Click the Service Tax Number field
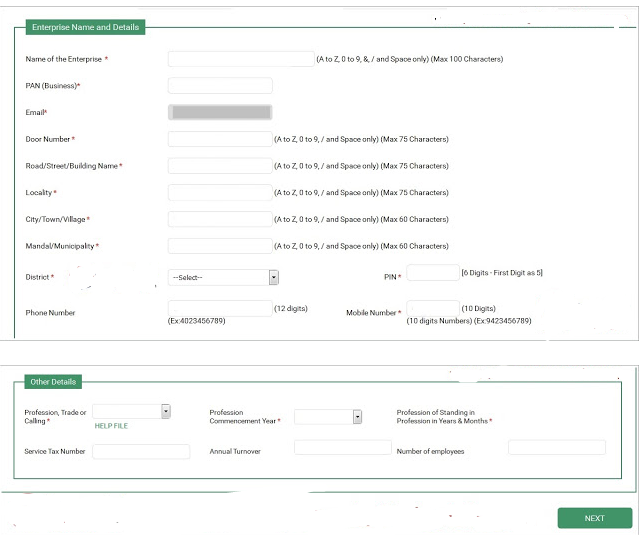Viewport: 641px width, 535px height. point(141,451)
